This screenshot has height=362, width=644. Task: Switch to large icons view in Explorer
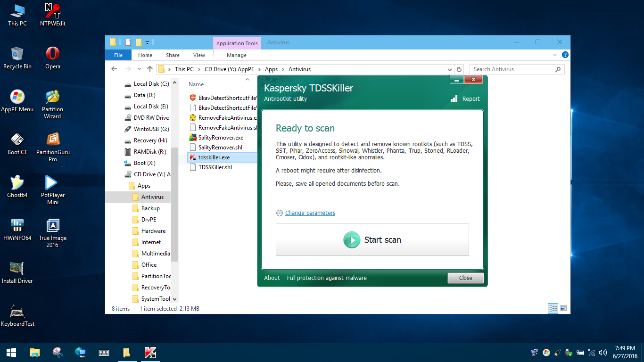coord(563,309)
